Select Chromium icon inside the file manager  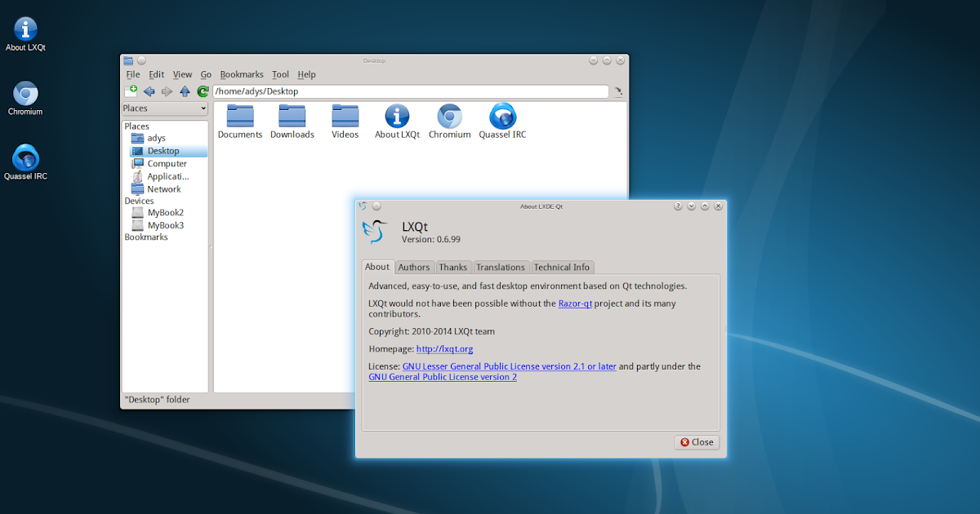(x=449, y=122)
